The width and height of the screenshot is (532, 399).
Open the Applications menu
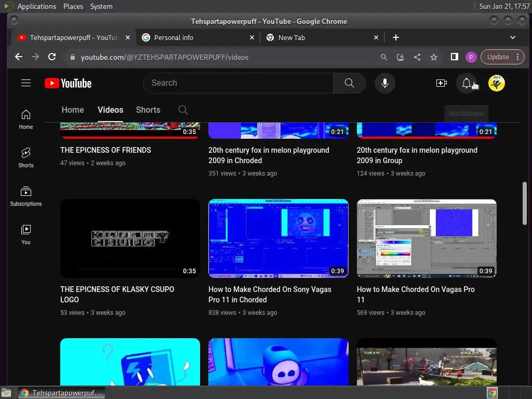click(x=37, y=6)
